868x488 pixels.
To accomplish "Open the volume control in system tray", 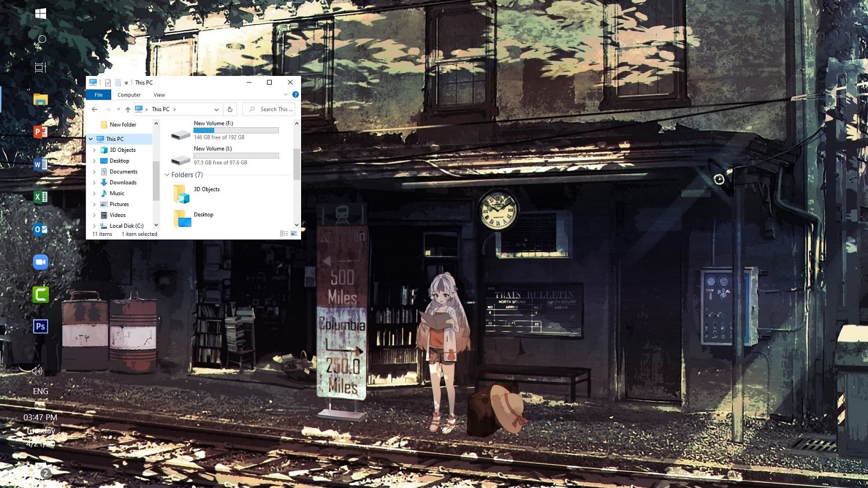I will pyautogui.click(x=37, y=371).
